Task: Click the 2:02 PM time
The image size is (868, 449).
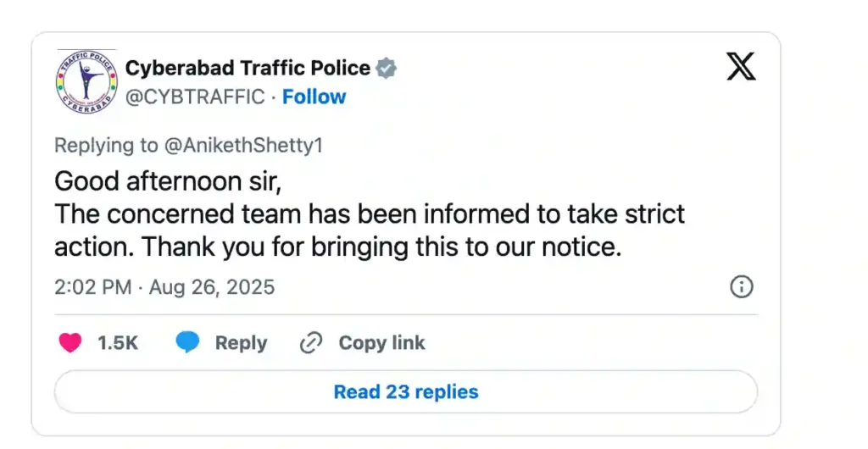Action: 92,287
